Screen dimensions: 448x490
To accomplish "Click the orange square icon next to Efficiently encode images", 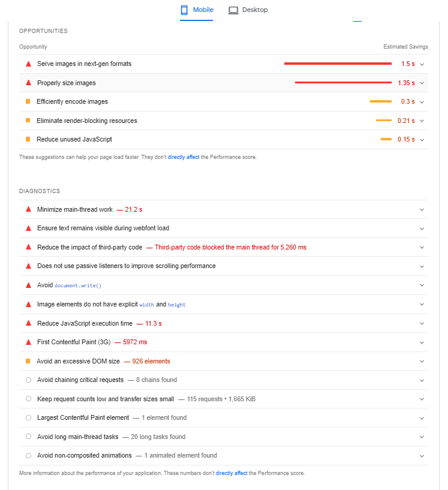I will point(28,101).
